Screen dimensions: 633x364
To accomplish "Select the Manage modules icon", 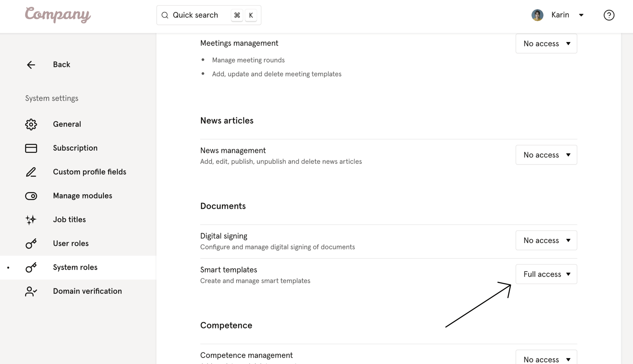I will 31,196.
